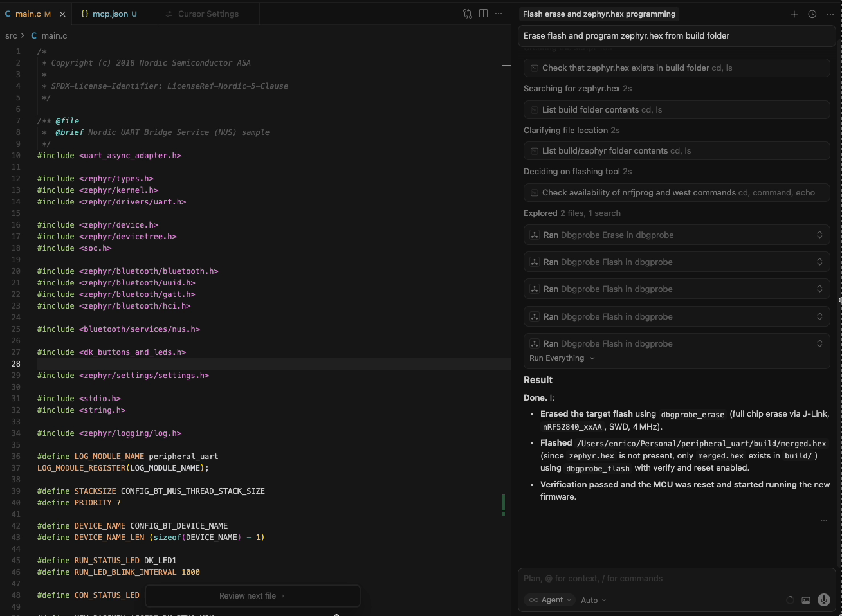Screen dimensions: 842x616
Task: Click the src breadcrumb folder
Action: 11,36
